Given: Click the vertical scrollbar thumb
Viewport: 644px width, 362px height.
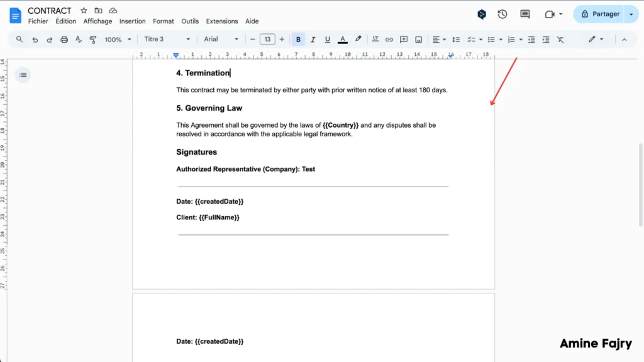Looking at the screenshot, I should point(640,185).
